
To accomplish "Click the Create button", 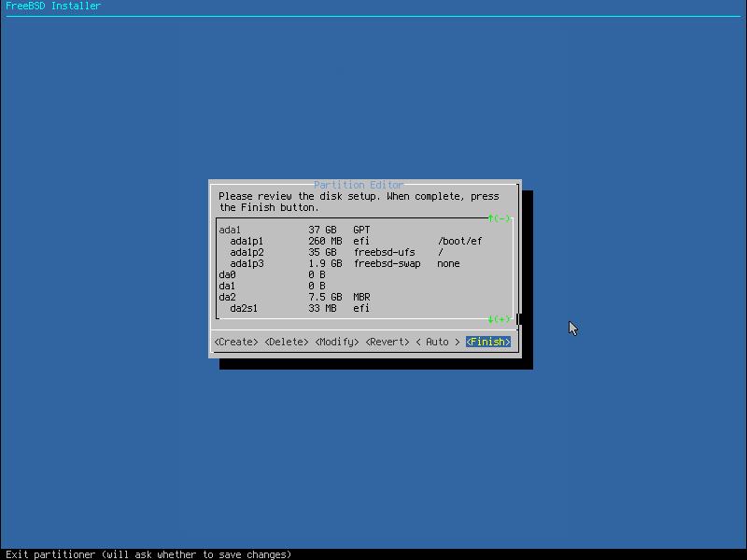I will (236, 342).
